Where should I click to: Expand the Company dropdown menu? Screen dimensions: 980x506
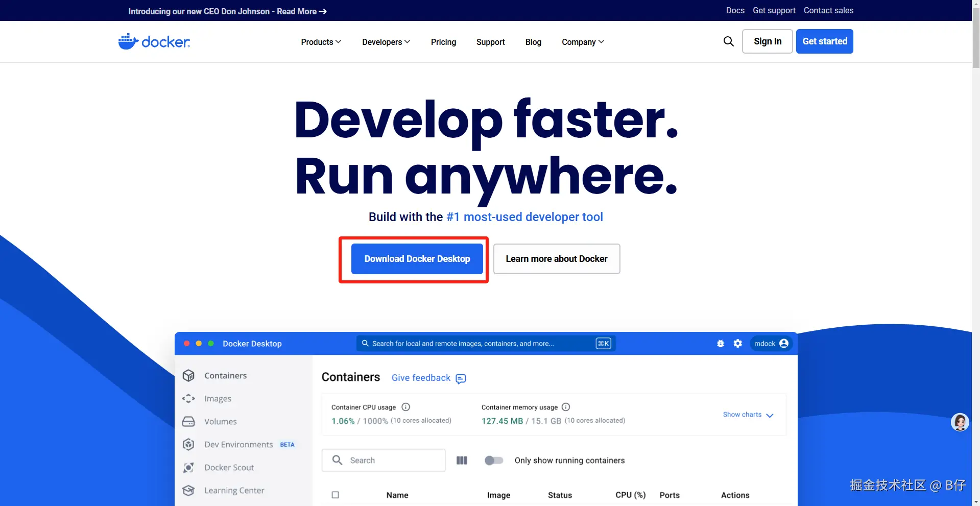tap(583, 42)
